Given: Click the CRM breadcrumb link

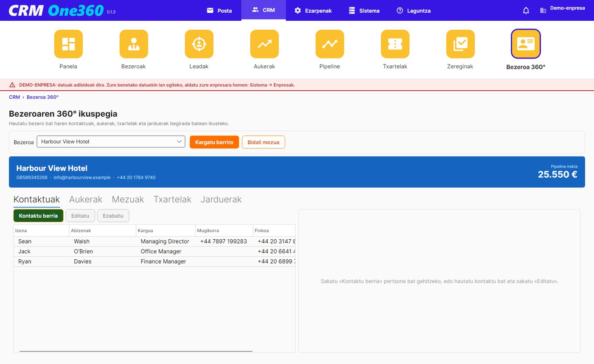Looking at the screenshot, I should pos(14,97).
